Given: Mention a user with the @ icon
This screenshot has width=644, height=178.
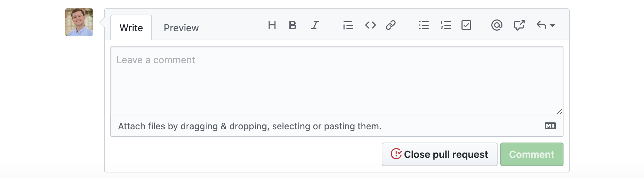Looking at the screenshot, I should pyautogui.click(x=497, y=25).
